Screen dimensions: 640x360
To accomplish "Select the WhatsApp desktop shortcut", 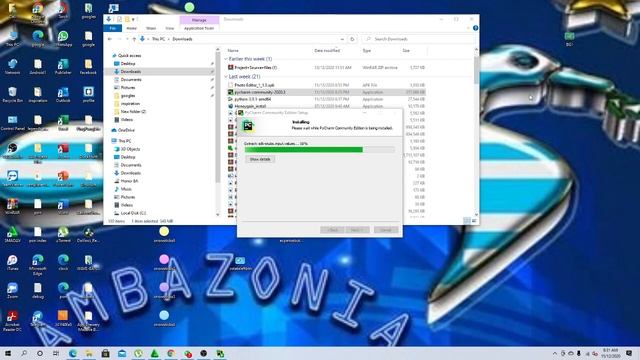I will pos(63,39).
